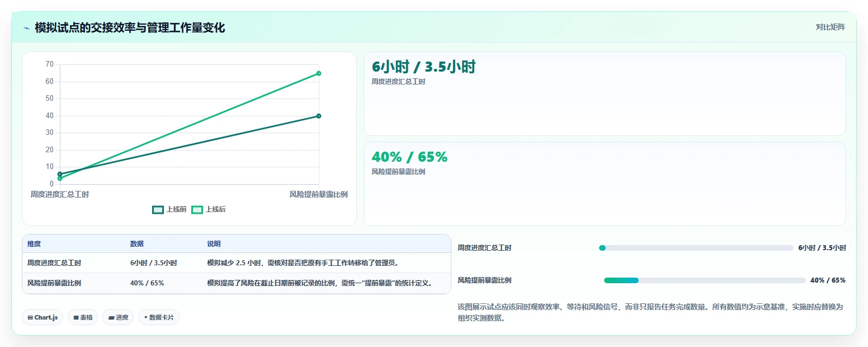Click the 40% / 65% progress value
The image size is (868, 347).
(828, 280)
